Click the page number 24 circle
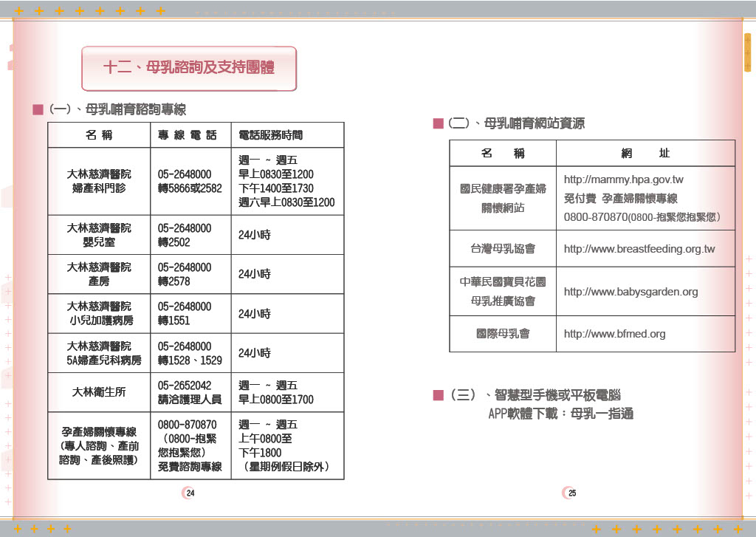The width and height of the screenshot is (756, 537). click(x=189, y=492)
